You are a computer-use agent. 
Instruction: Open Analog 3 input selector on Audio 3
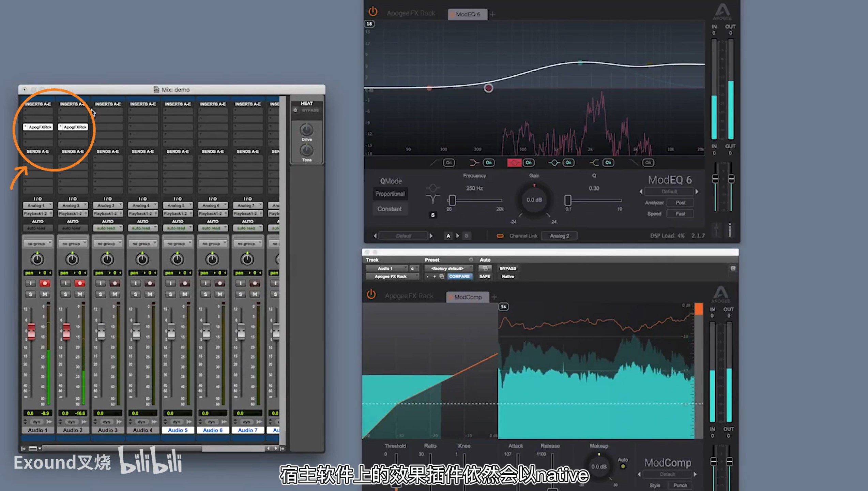tap(108, 205)
